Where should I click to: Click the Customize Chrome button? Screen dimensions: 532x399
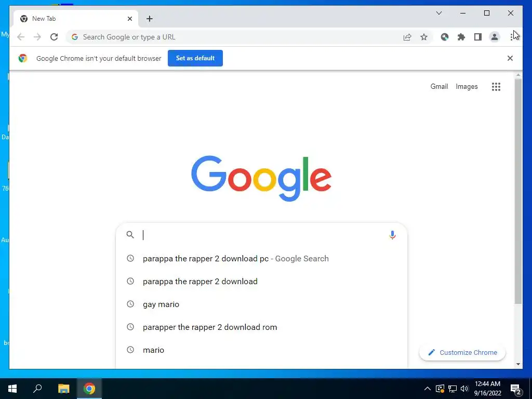462,353
